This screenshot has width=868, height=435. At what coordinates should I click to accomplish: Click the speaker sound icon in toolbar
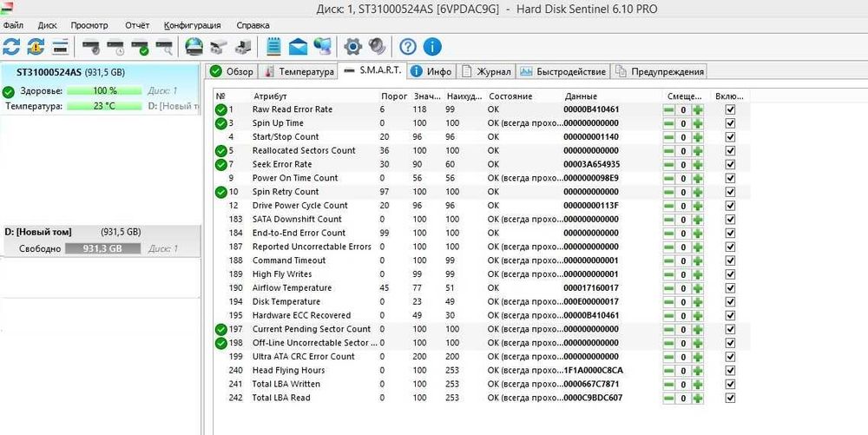(x=377, y=47)
